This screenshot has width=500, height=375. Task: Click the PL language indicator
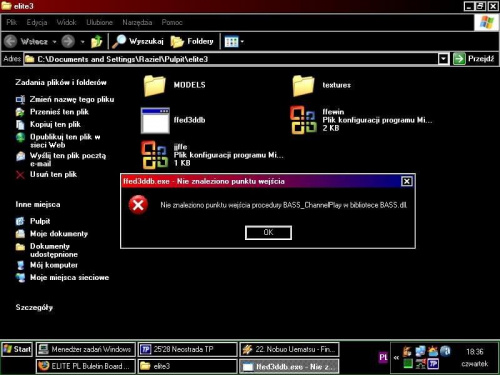pos(383,358)
